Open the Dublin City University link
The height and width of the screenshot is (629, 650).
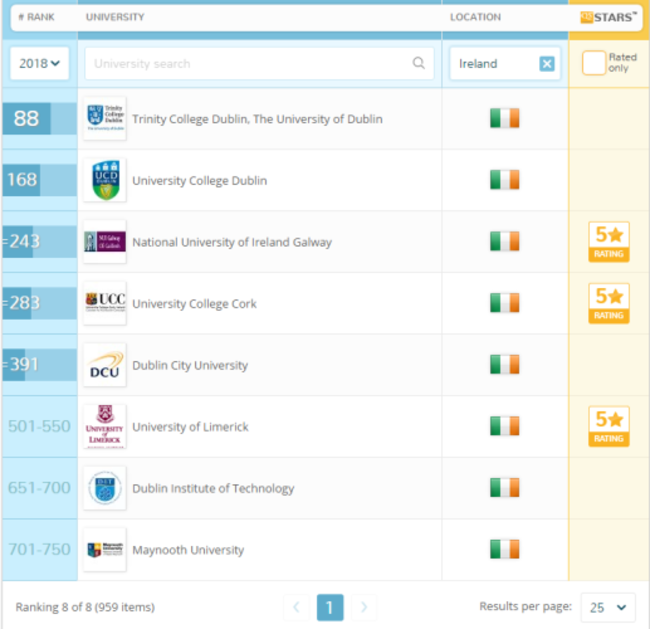pyautogui.click(x=190, y=365)
